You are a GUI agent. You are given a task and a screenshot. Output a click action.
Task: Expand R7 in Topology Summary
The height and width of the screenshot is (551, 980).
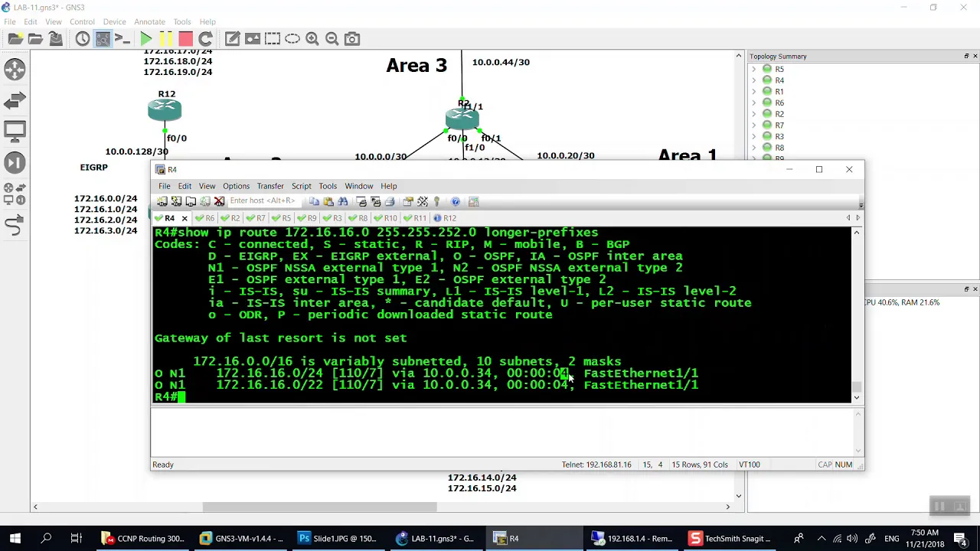[753, 125]
